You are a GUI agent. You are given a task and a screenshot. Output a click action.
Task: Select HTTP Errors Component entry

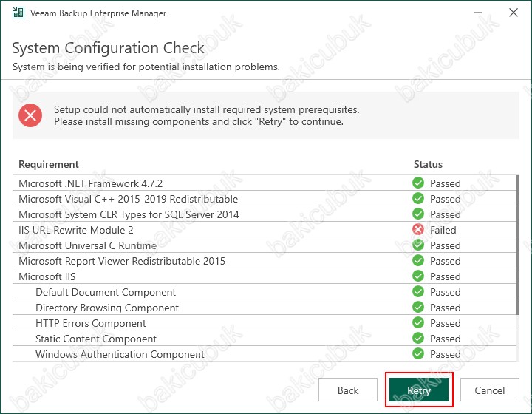pyautogui.click(x=265, y=323)
